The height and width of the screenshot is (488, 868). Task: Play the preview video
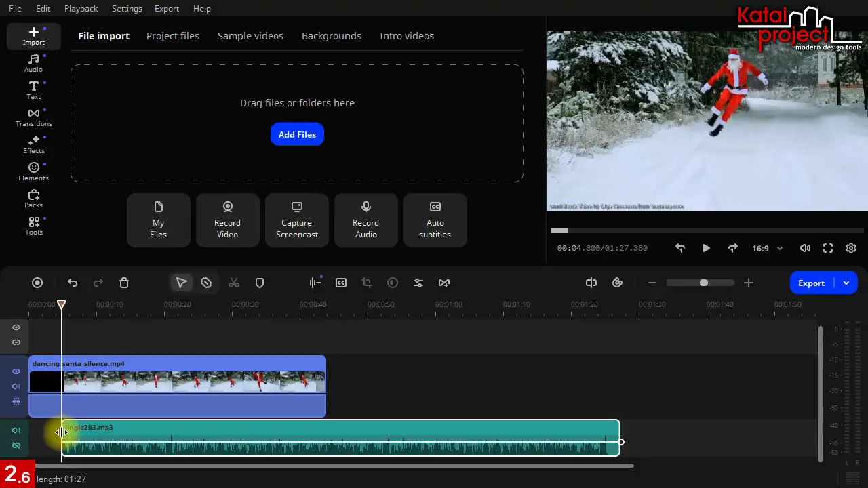tap(706, 248)
